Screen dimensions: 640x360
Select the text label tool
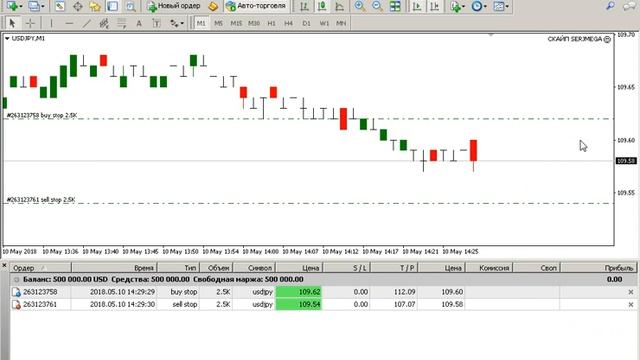click(x=156, y=23)
